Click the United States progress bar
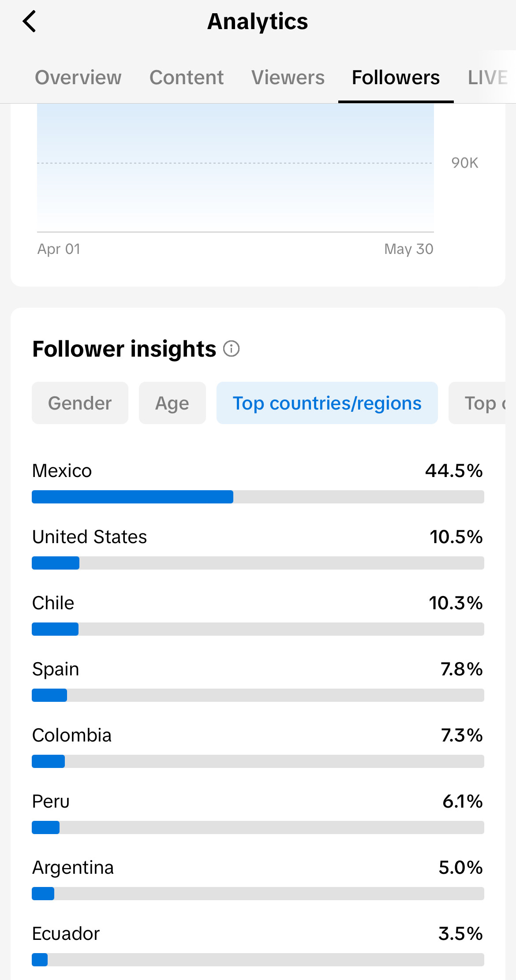Screen dimensions: 516x980 point(258,563)
